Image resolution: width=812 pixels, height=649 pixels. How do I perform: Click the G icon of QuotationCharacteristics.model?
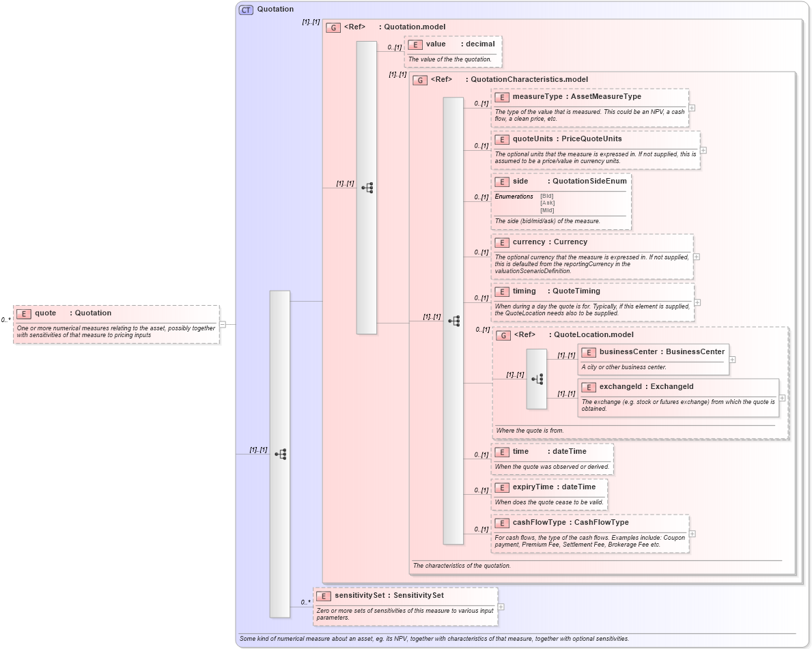[x=420, y=81]
